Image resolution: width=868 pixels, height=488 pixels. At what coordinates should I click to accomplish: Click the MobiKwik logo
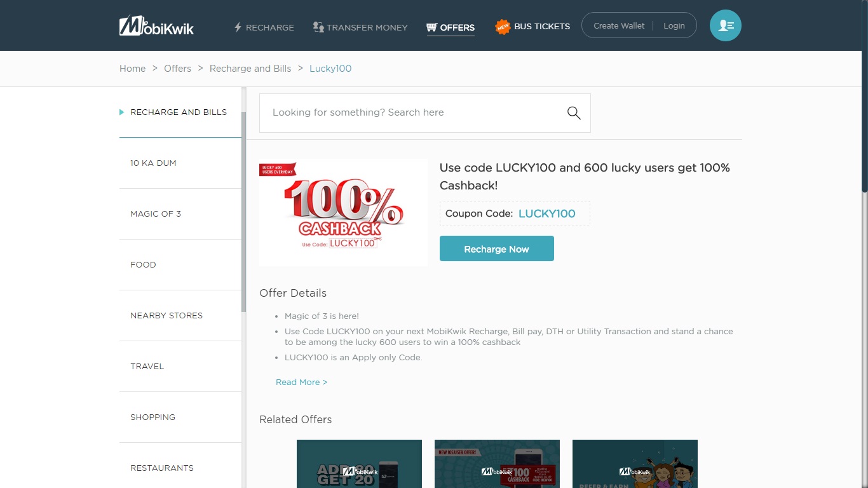coord(156,26)
